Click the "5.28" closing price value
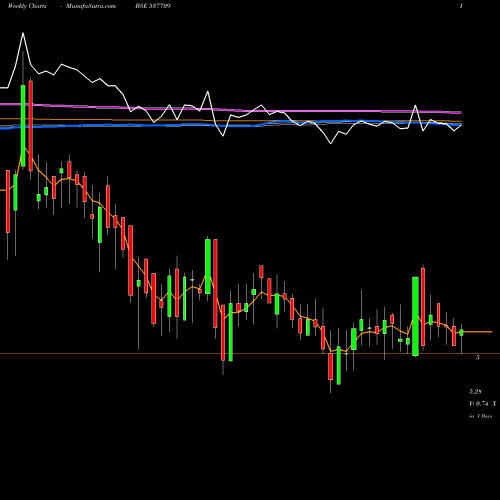Screen dimensions: 500x500 [475, 391]
